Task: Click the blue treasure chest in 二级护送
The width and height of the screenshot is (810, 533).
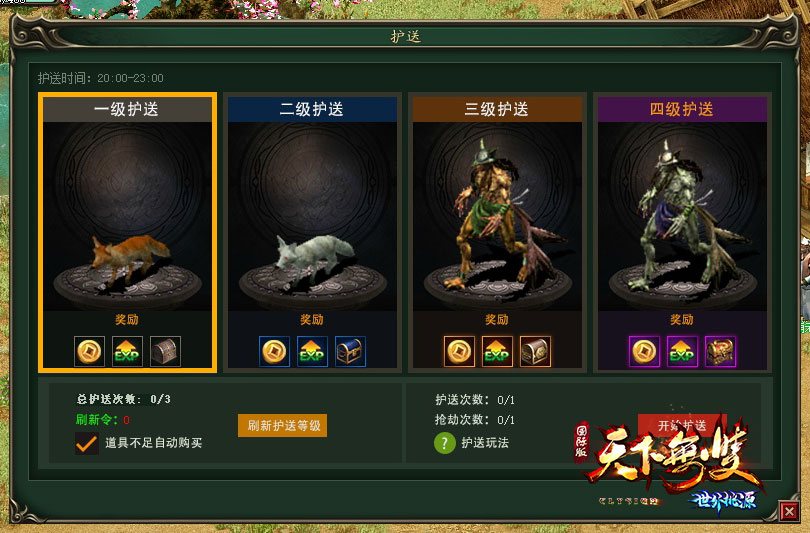Action: pyautogui.click(x=350, y=351)
